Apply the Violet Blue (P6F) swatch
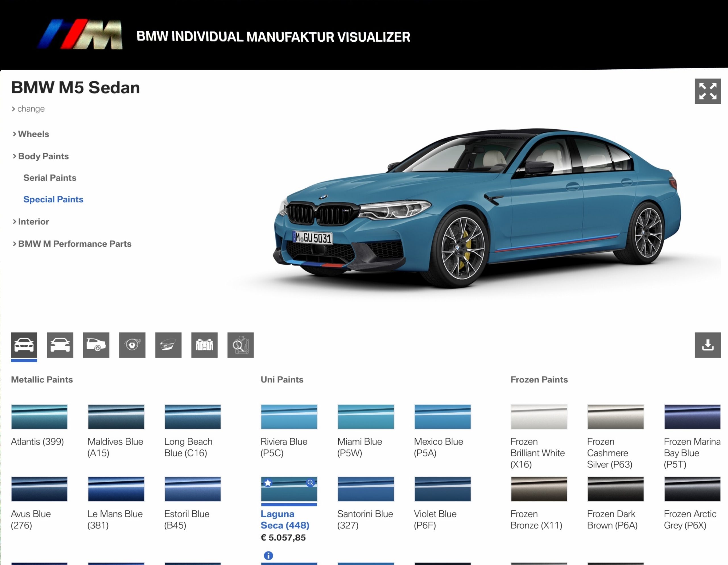Screen dimensions: 728x565 pyautogui.click(x=443, y=489)
